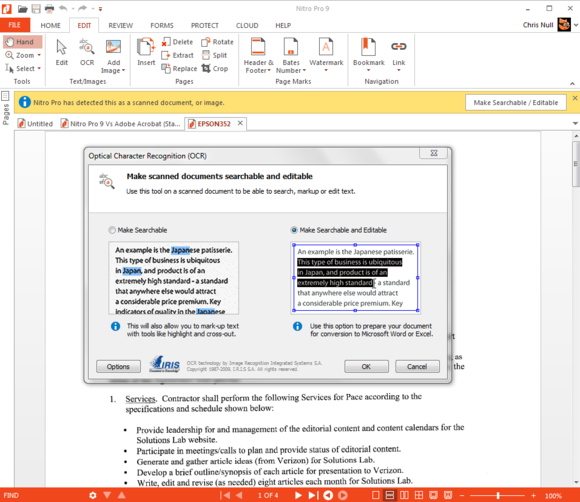Click Cancel in OCR dialog
580x502 pixels.
(417, 366)
